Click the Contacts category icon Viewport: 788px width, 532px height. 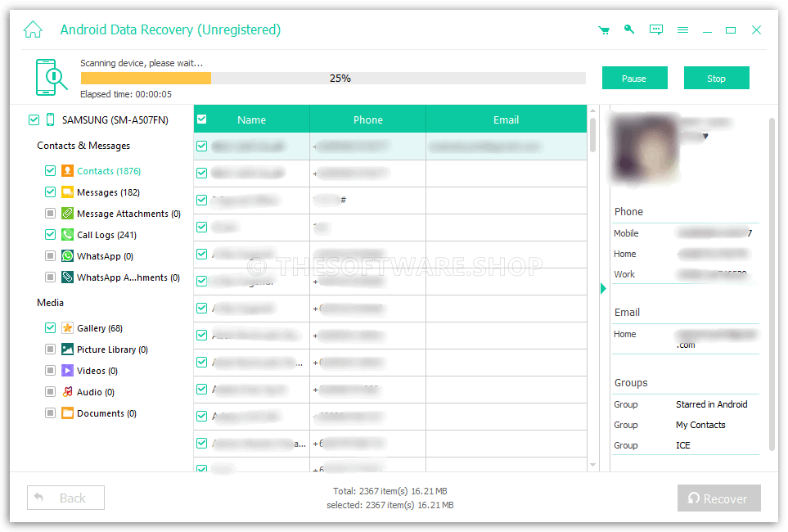click(x=67, y=170)
